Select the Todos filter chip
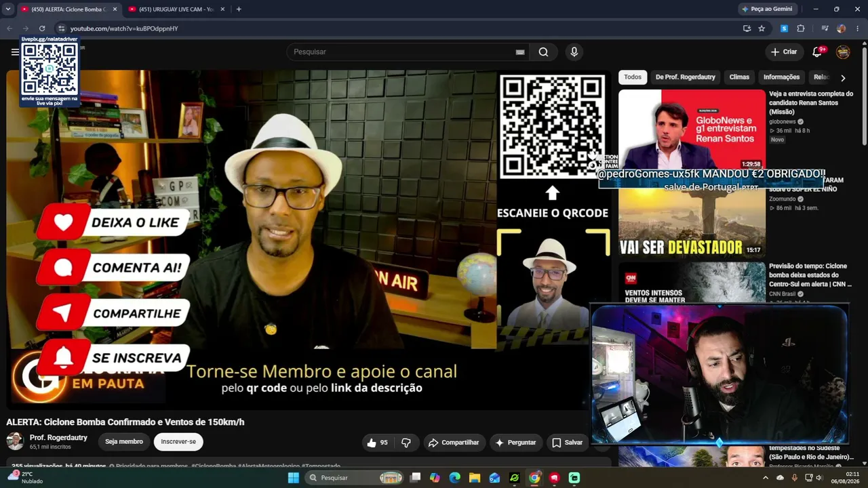The width and height of the screenshot is (868, 488). coord(633,77)
